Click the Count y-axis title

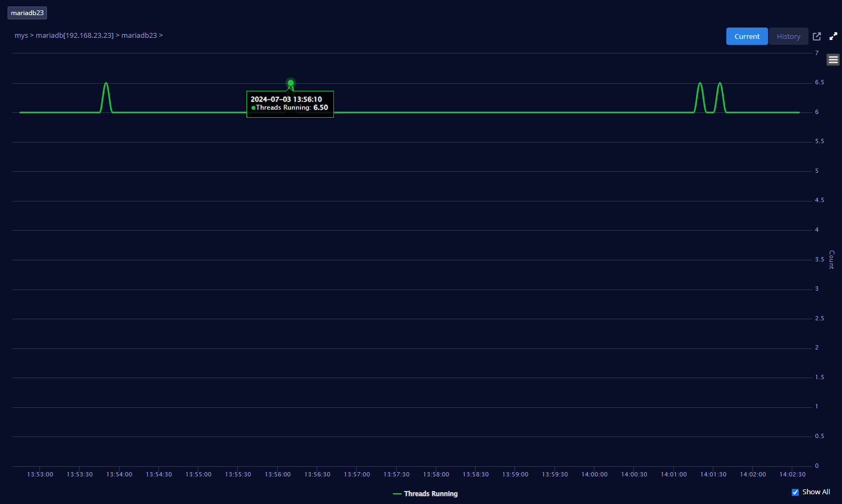coord(831,259)
